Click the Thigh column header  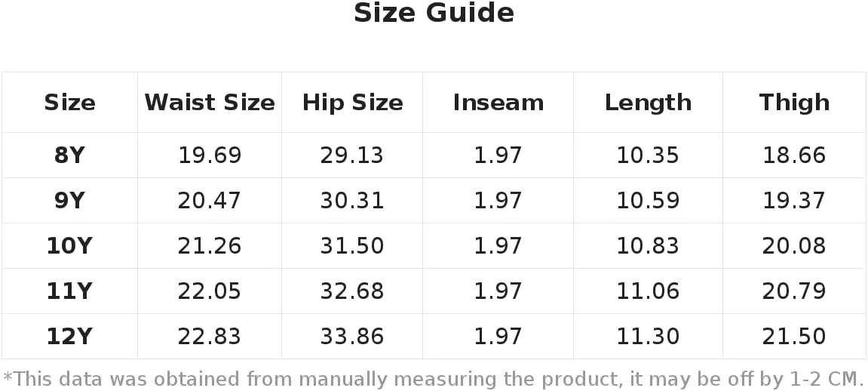tap(794, 103)
